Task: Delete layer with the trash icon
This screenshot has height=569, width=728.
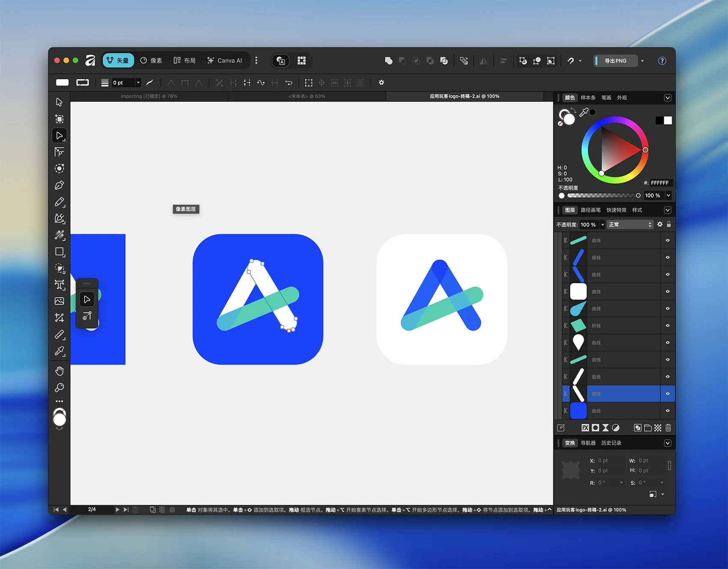Action: [668, 428]
